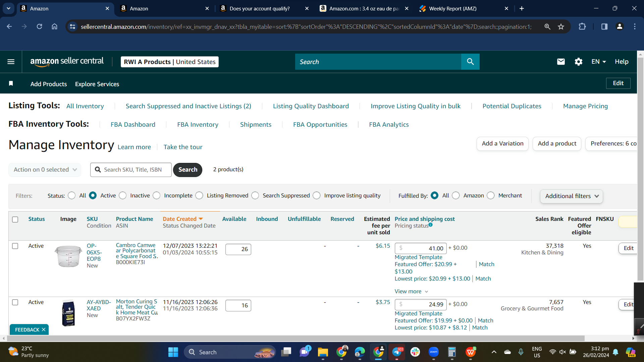Click the teal search magnifier button
Screen dimensions: 644x362
click(x=470, y=62)
